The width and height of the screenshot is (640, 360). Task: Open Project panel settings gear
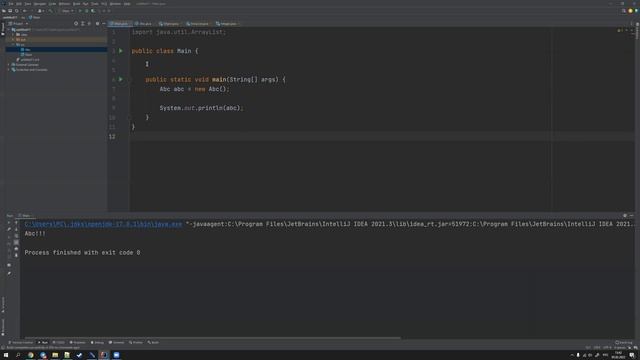point(97,24)
